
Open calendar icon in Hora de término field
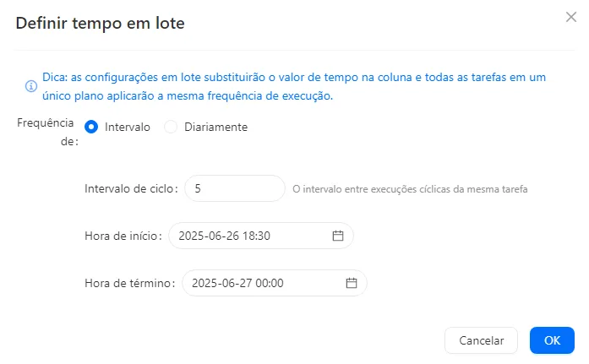tap(352, 283)
